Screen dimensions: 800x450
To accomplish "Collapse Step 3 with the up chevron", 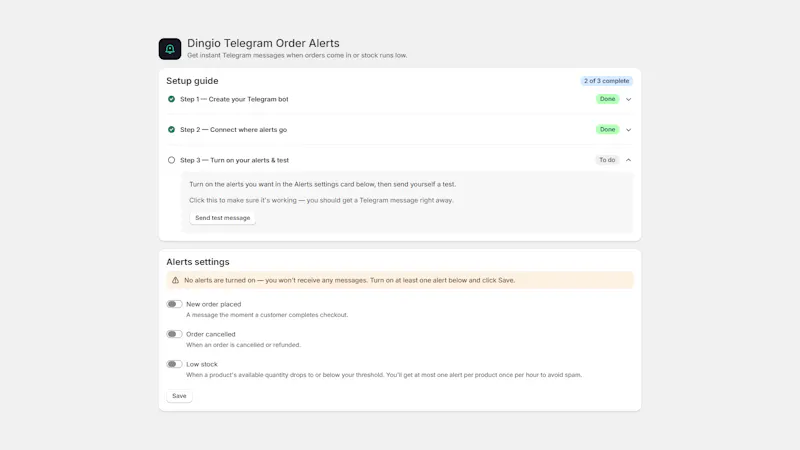I will [629, 160].
